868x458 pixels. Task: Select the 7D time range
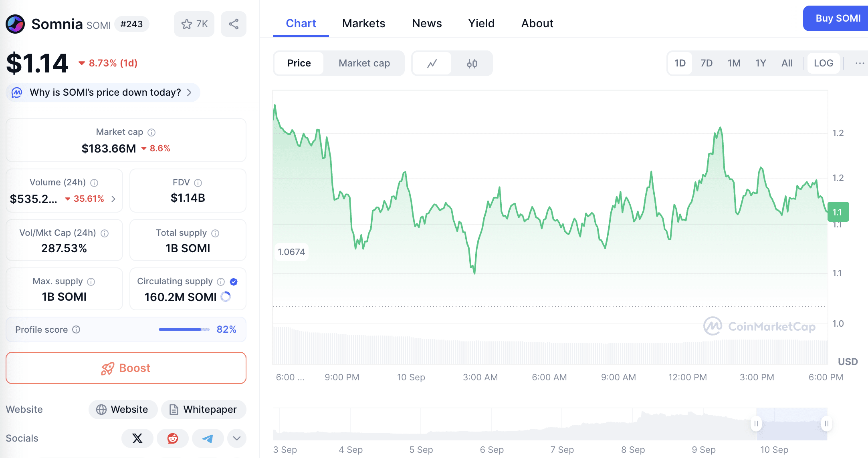(x=707, y=63)
